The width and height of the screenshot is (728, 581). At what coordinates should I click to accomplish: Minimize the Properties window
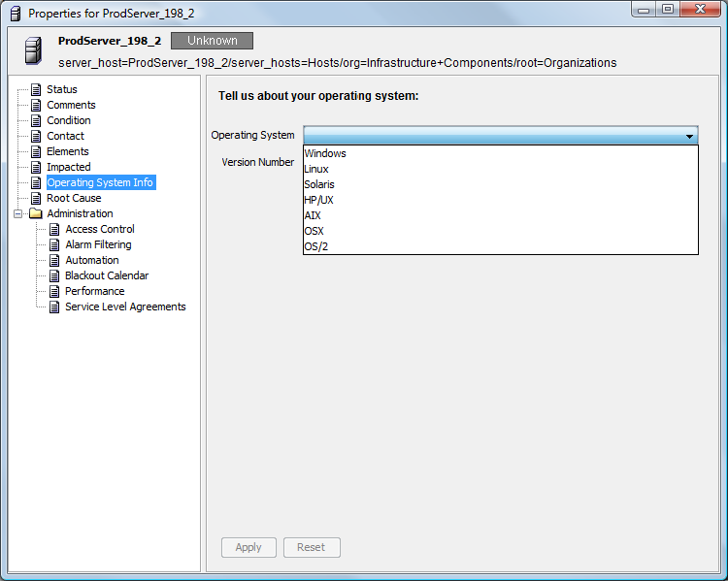pyautogui.click(x=644, y=11)
